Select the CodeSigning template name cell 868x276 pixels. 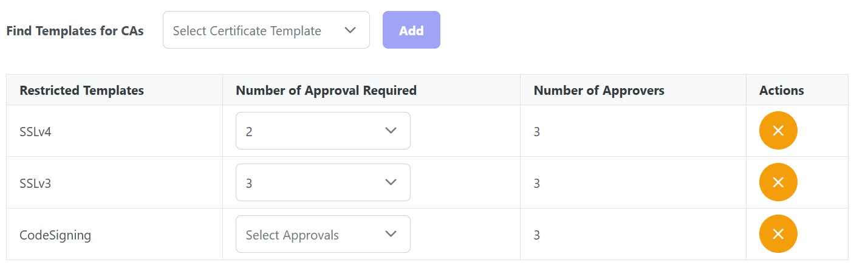pyautogui.click(x=55, y=235)
